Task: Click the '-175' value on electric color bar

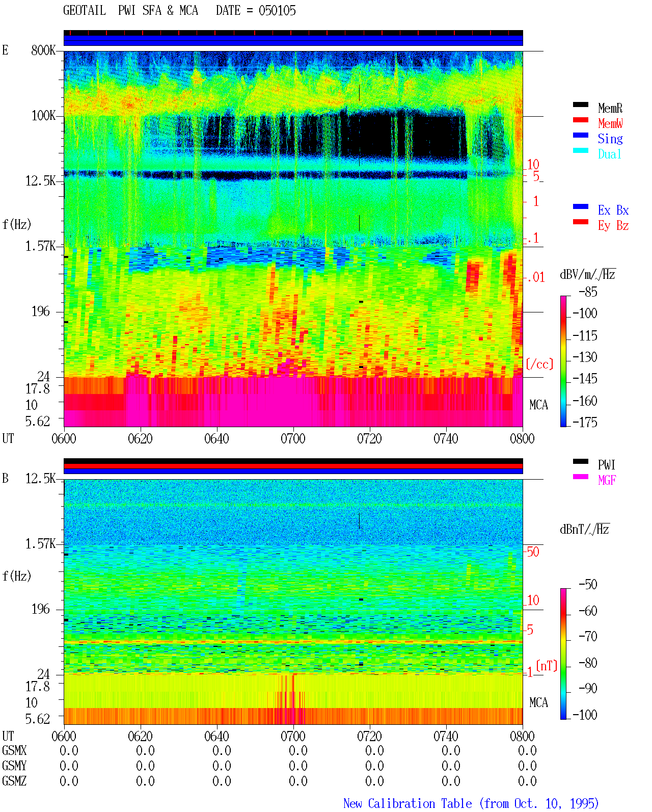Action: 585,423
